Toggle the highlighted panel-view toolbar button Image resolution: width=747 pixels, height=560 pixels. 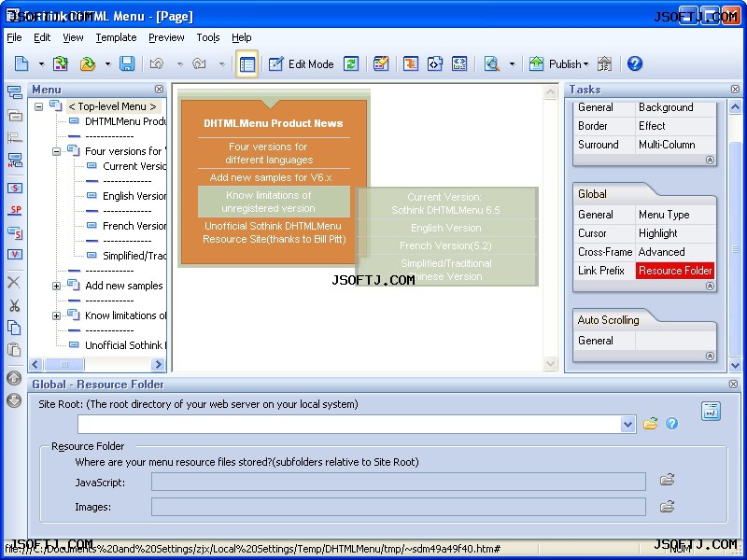247,63
